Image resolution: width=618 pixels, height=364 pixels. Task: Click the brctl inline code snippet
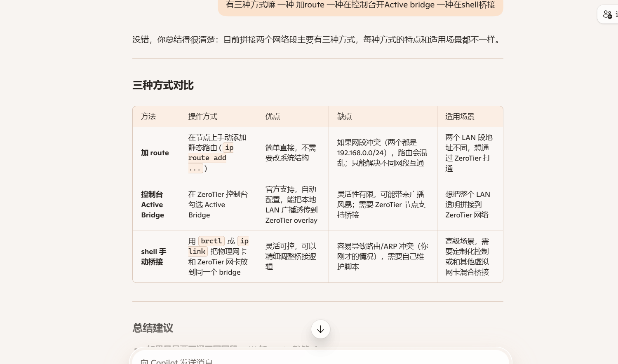click(x=211, y=241)
